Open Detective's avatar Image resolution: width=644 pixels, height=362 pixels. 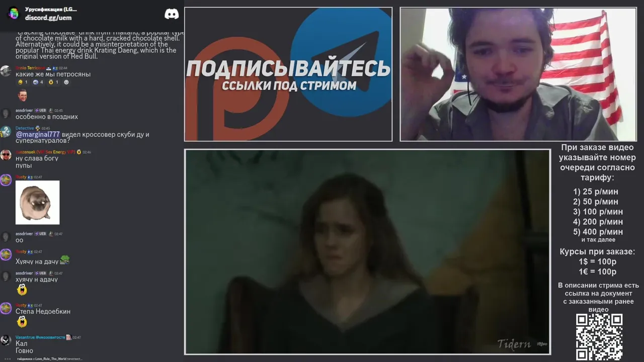point(6,132)
